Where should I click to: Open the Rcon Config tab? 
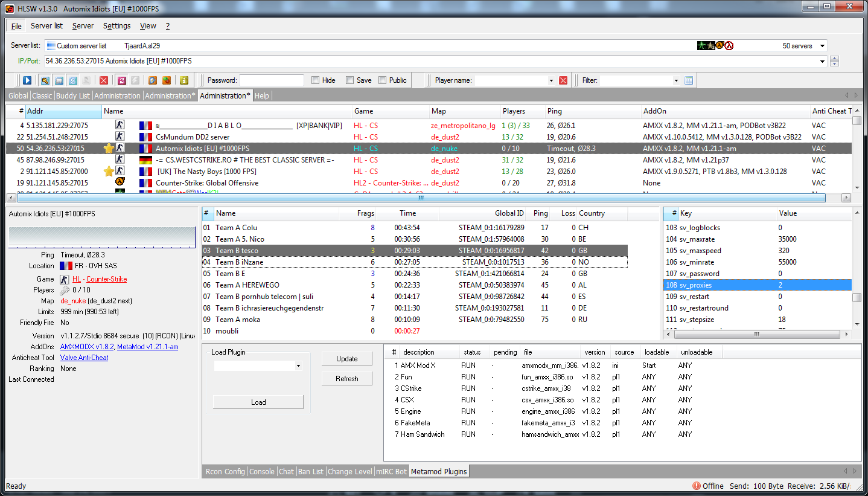[225, 471]
